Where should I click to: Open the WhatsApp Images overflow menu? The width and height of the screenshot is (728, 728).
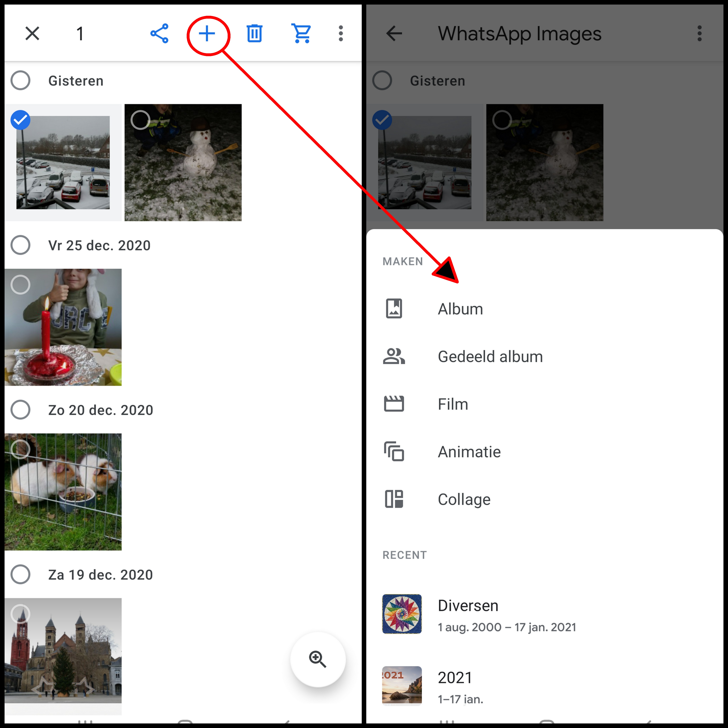[699, 34]
